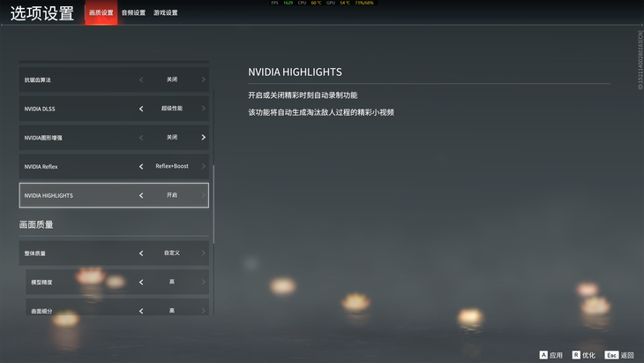Click left arrow for NVIDIA DLSS

tap(141, 109)
